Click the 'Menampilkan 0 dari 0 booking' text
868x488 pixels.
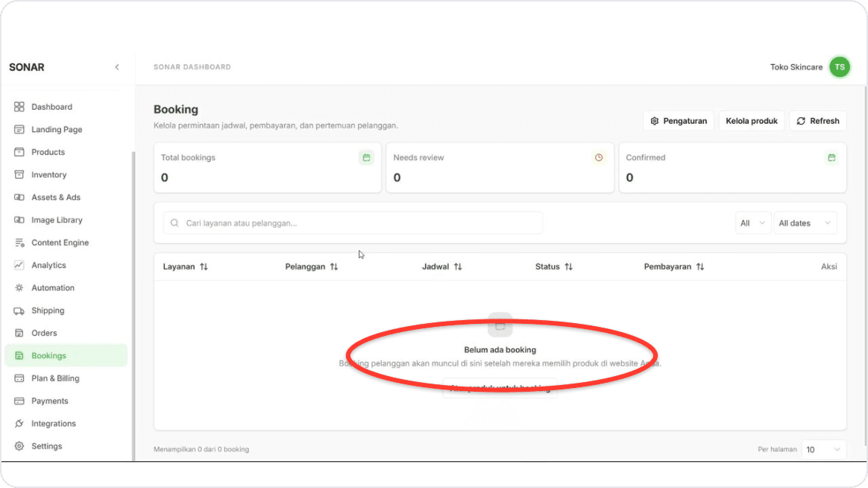coord(201,449)
